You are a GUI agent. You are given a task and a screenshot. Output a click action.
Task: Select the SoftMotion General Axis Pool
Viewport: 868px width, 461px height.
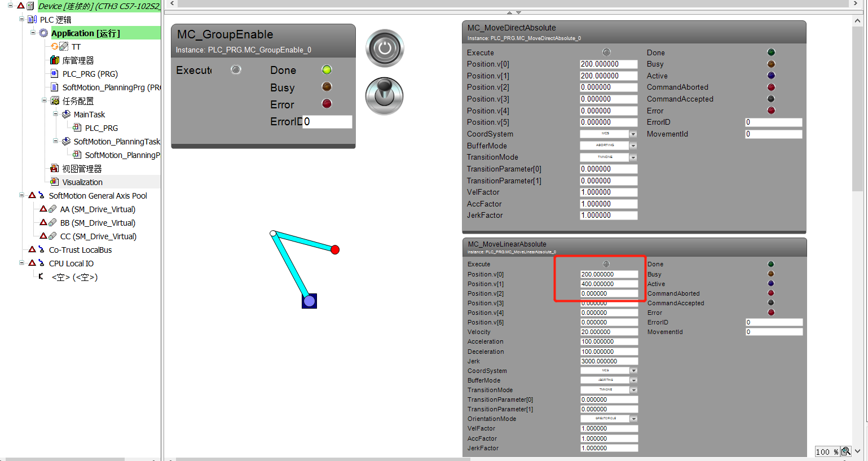98,196
